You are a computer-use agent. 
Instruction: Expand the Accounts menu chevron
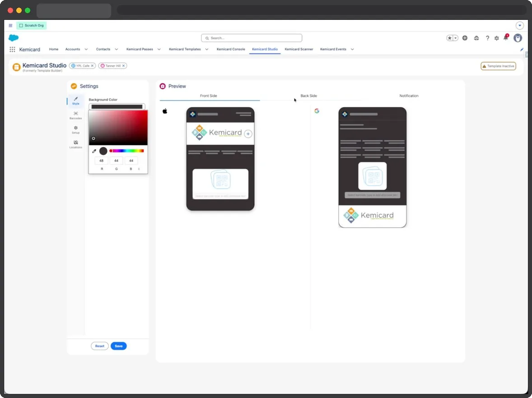(86, 49)
